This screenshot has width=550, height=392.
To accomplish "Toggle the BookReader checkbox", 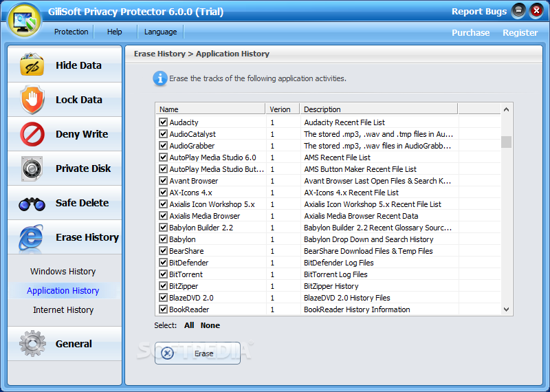I will click(163, 309).
